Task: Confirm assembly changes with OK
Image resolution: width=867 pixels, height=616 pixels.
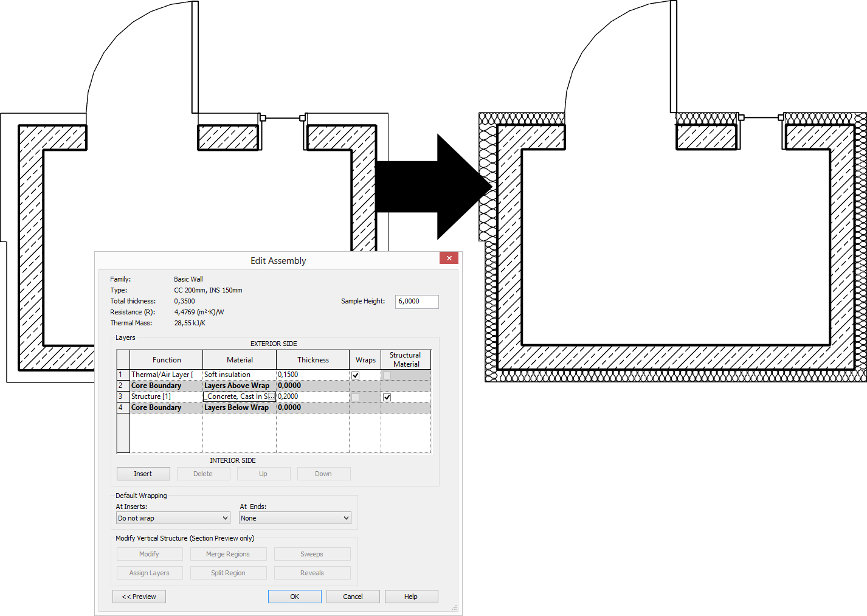Action: point(294,596)
